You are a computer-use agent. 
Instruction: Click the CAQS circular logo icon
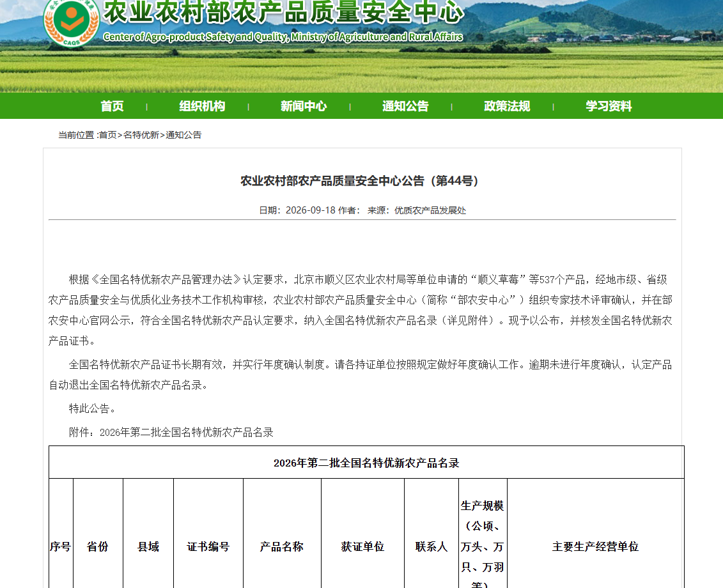pos(71,21)
